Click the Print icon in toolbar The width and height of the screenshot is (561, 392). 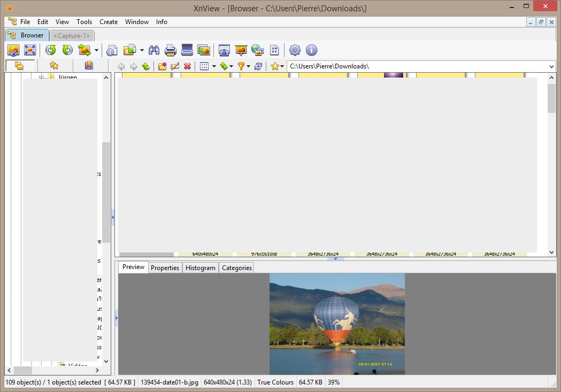click(x=171, y=50)
